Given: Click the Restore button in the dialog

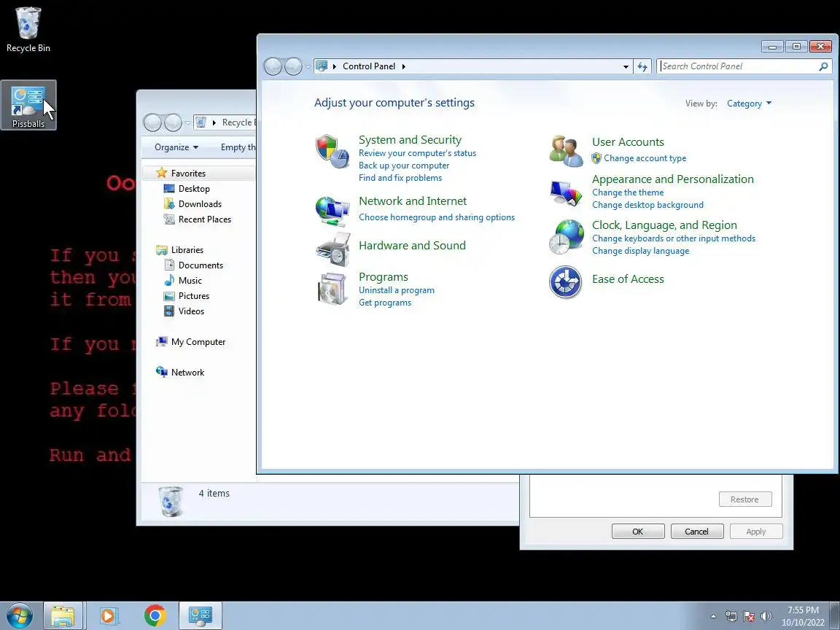Looking at the screenshot, I should 745,499.
